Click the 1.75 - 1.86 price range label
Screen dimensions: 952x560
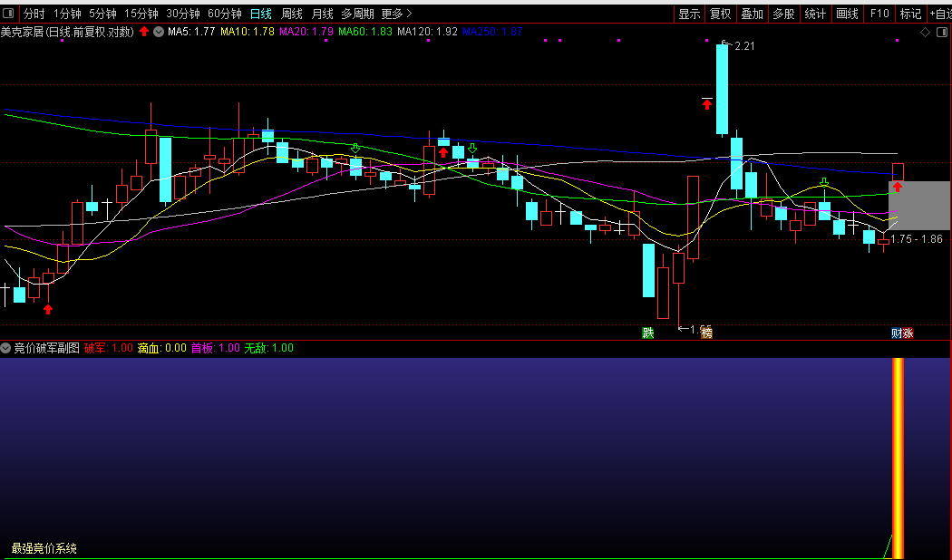916,239
